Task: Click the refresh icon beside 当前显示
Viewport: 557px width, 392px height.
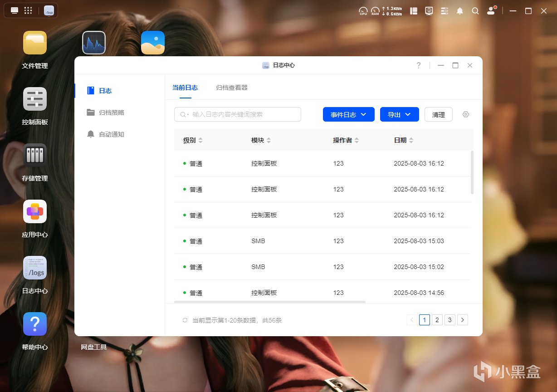Action: pos(185,320)
